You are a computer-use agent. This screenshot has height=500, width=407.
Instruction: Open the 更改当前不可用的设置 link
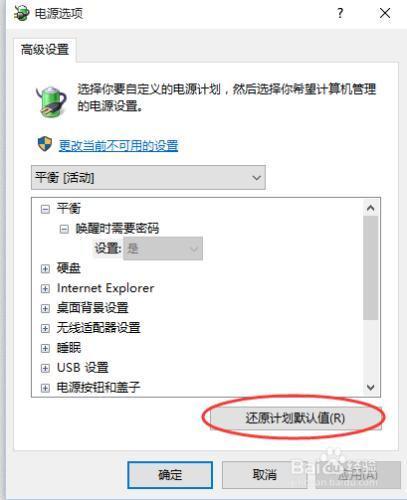click(118, 146)
